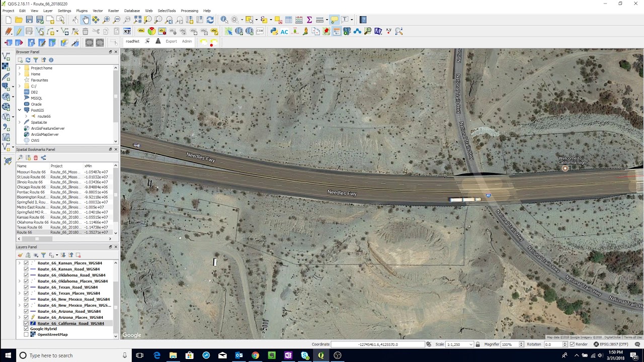
Task: Open the Windows Start menu
Action: tap(8, 355)
